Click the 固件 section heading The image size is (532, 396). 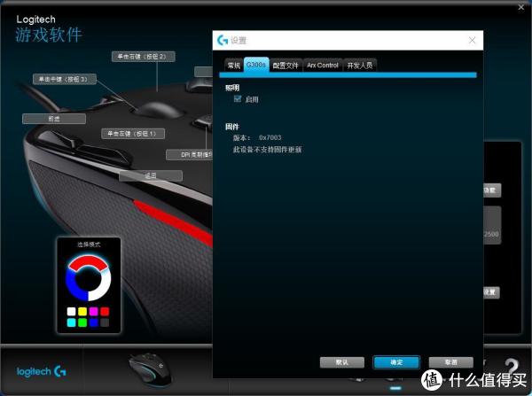pyautogui.click(x=232, y=127)
